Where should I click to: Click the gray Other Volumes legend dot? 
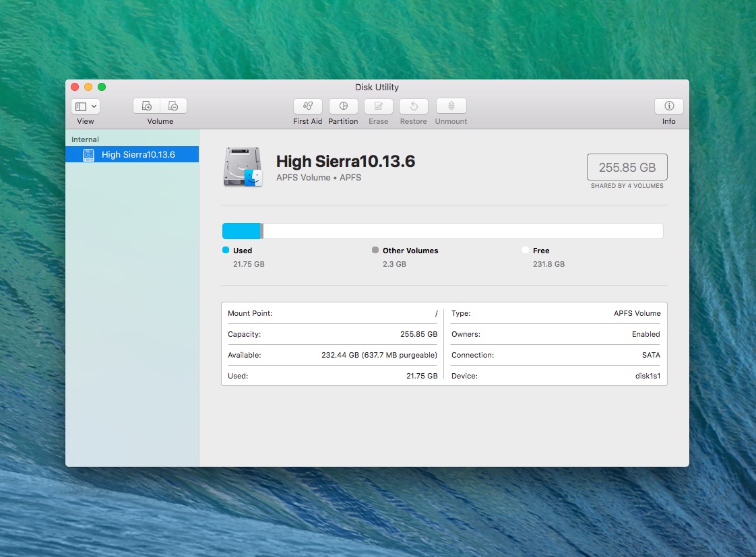[x=375, y=250]
